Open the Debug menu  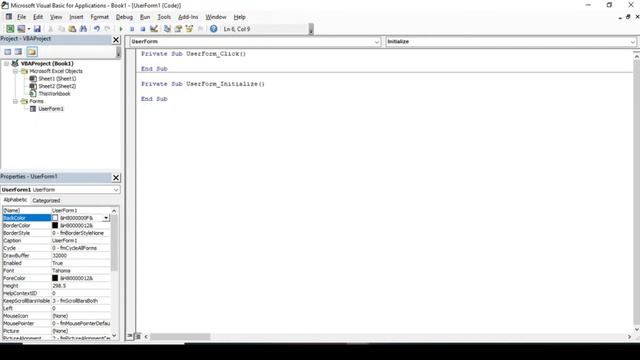124,17
